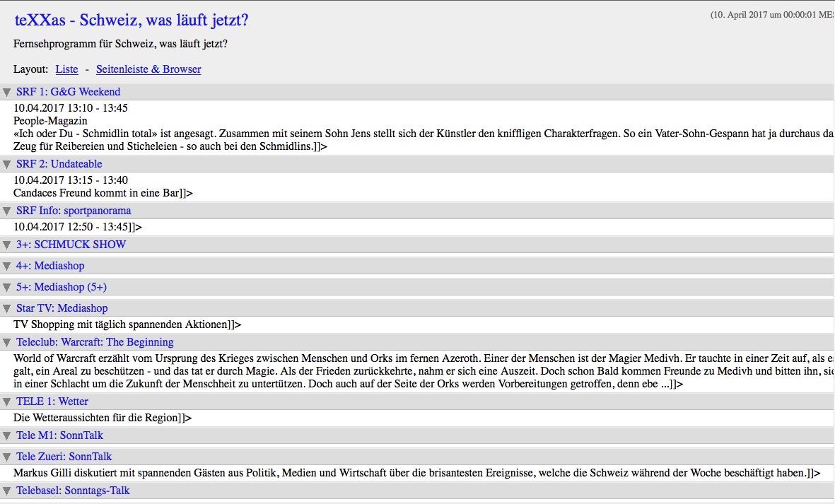Switch layout to Liste
835x504 pixels.
(66, 69)
